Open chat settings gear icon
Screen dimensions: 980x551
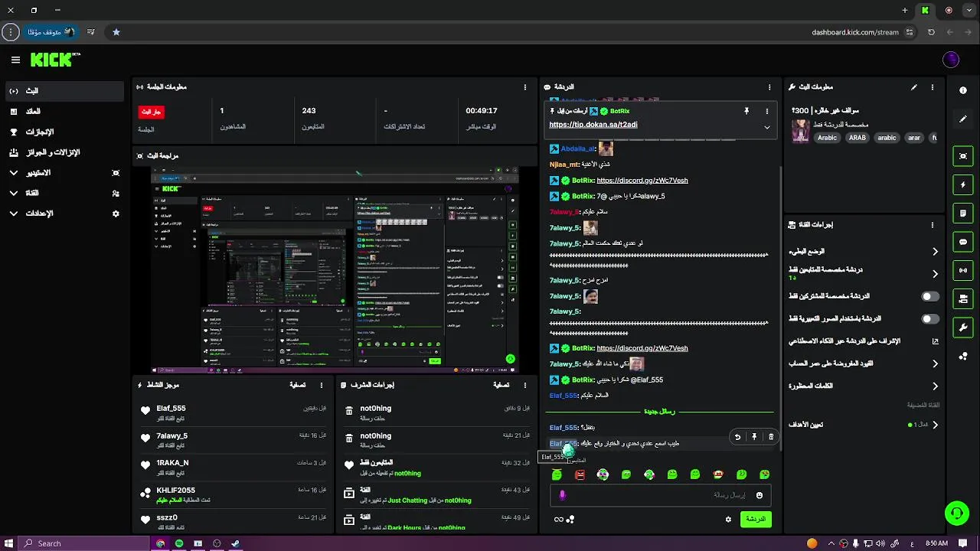728,519
